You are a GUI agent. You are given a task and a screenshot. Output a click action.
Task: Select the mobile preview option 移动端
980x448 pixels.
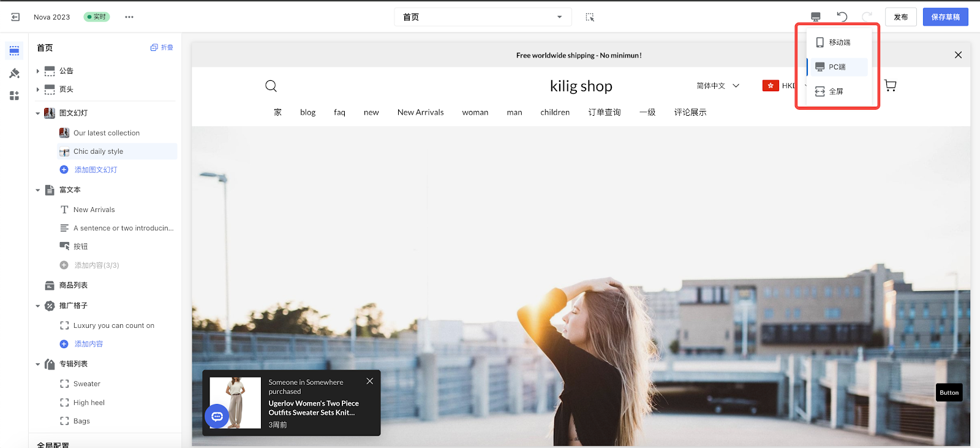click(x=839, y=42)
